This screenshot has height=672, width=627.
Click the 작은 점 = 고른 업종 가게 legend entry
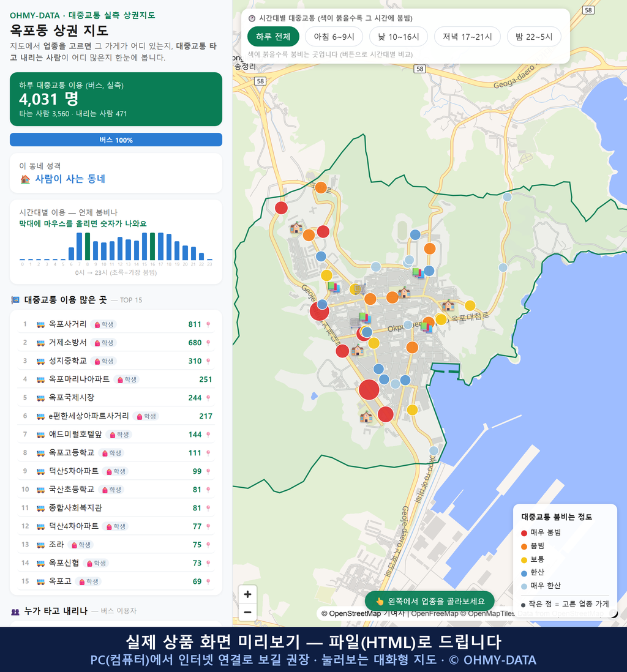coord(565,604)
